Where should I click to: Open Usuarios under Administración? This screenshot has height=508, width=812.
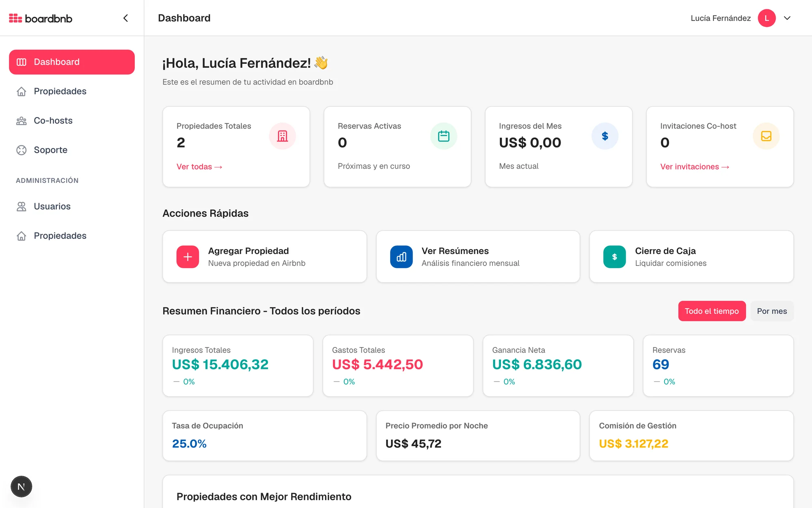(x=72, y=206)
